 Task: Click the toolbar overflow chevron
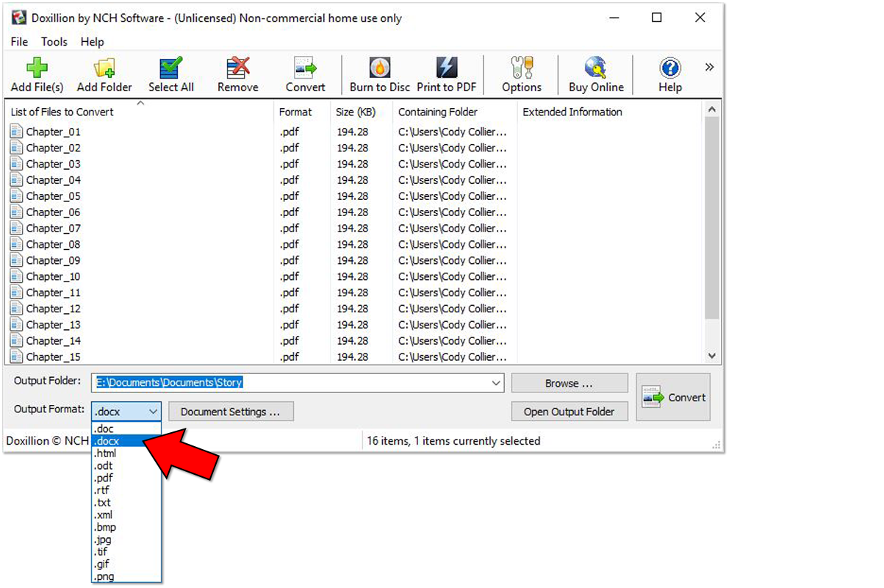(x=709, y=66)
